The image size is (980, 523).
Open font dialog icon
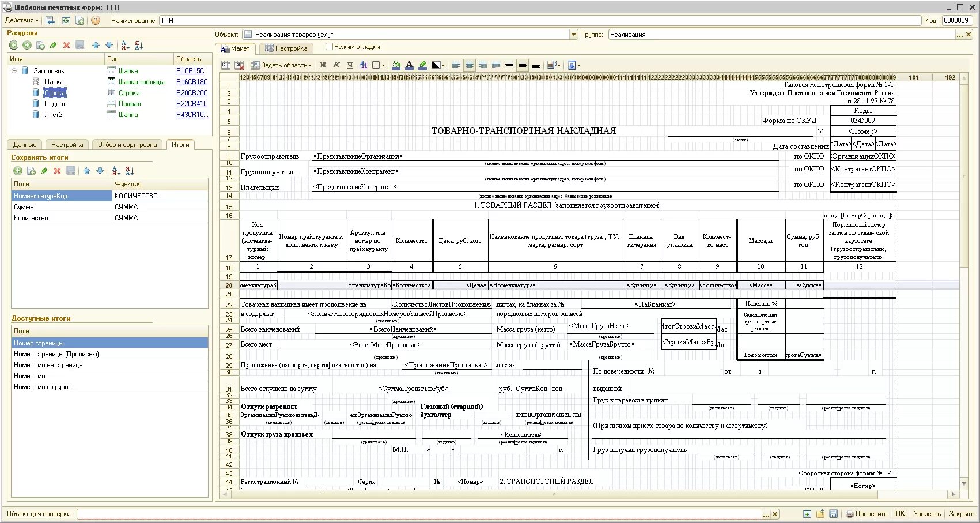363,65
